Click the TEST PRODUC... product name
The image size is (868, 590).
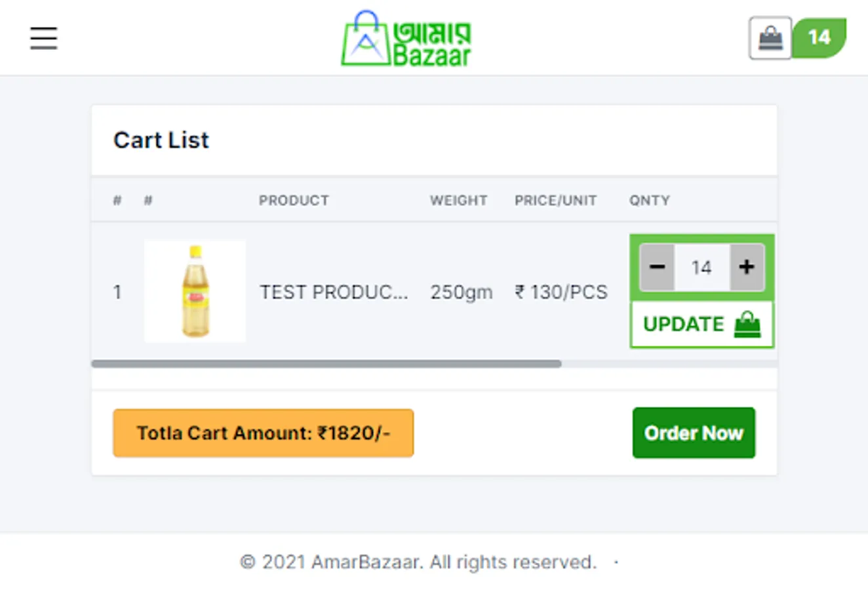coord(334,292)
